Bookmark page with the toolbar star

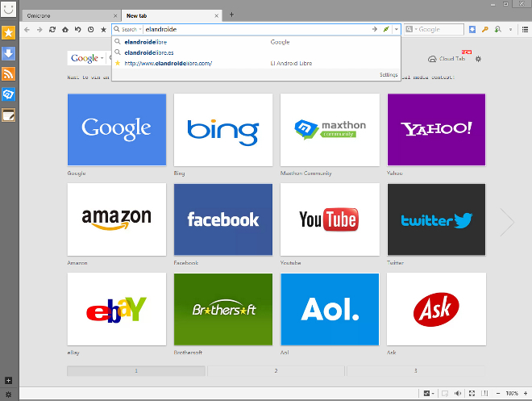[x=103, y=30]
